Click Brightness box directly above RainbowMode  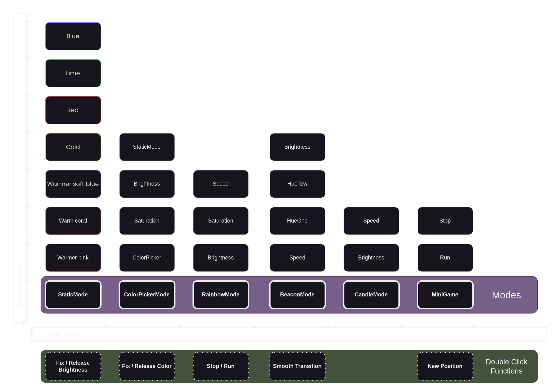[221, 258]
